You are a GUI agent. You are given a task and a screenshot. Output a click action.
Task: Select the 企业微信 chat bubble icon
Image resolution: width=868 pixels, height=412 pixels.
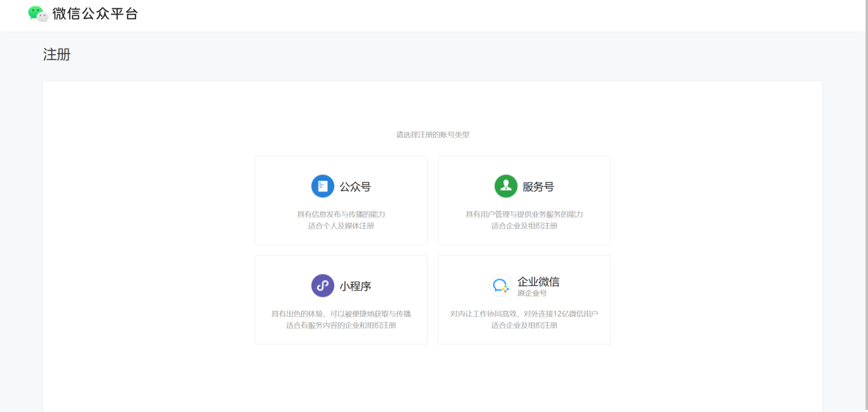[501, 285]
